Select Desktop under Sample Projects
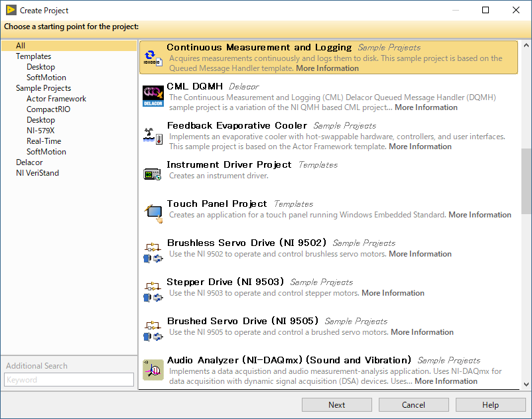 (40, 119)
